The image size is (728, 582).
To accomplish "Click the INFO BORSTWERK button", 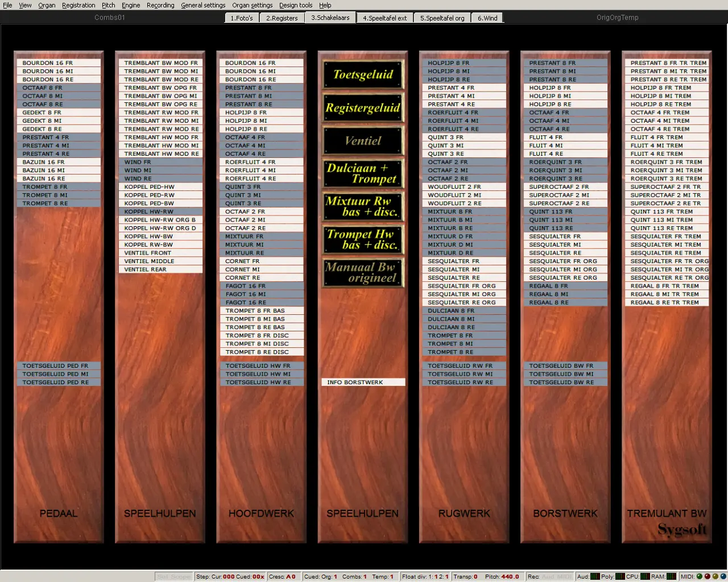I will coord(362,383).
